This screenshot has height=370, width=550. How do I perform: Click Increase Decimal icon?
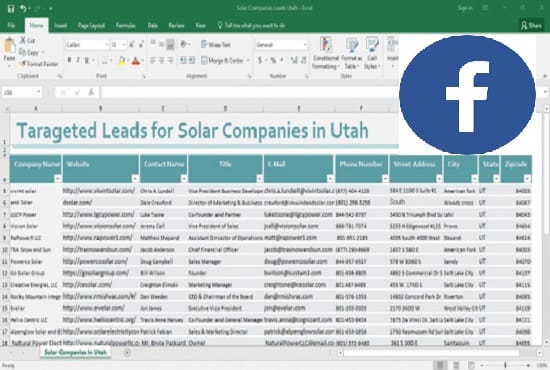pyautogui.click(x=294, y=61)
